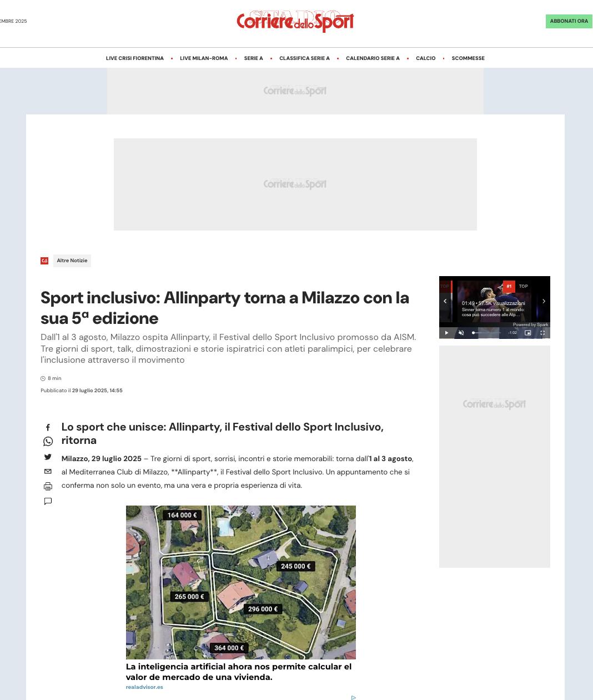Click the 8 min reading time
The width and height of the screenshot is (593, 700).
[51, 378]
